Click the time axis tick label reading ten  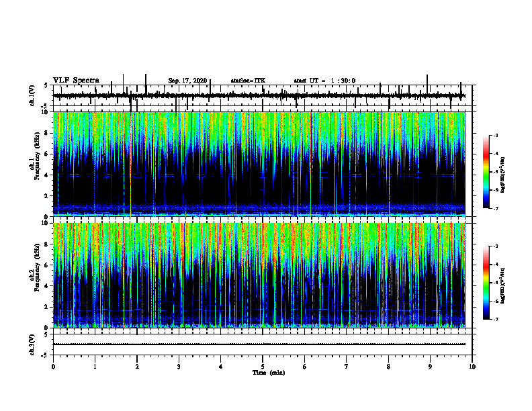pyautogui.click(x=472, y=367)
